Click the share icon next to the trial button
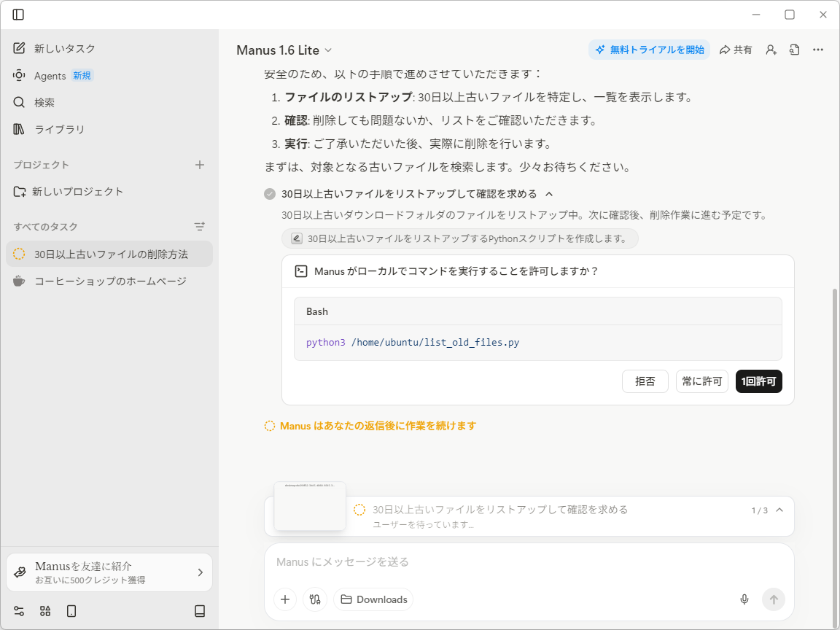840x630 pixels. coord(736,50)
